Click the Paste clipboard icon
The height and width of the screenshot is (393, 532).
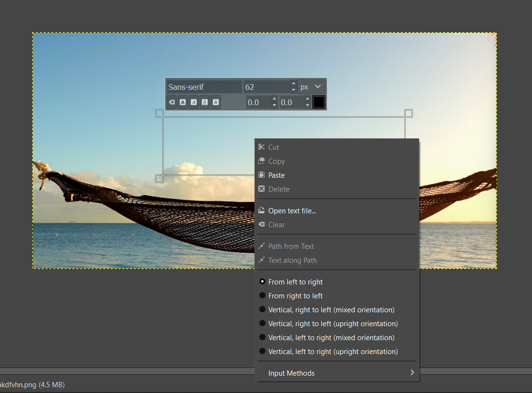tap(262, 175)
